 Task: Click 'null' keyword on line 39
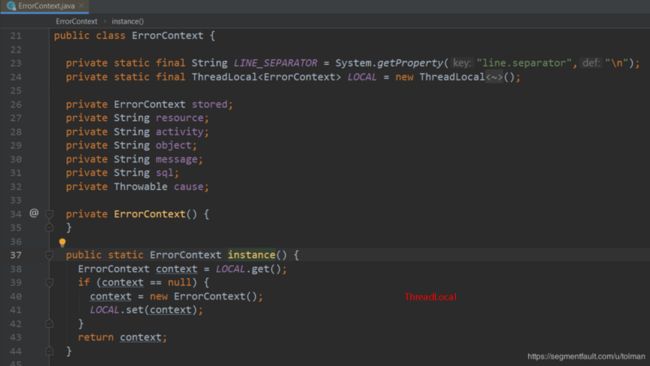point(179,283)
